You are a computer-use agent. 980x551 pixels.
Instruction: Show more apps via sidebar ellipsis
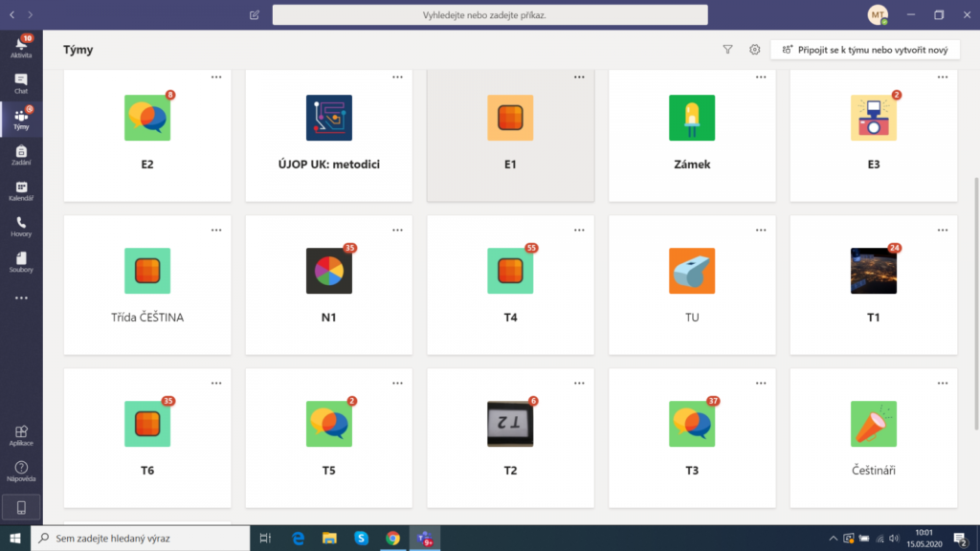21,298
